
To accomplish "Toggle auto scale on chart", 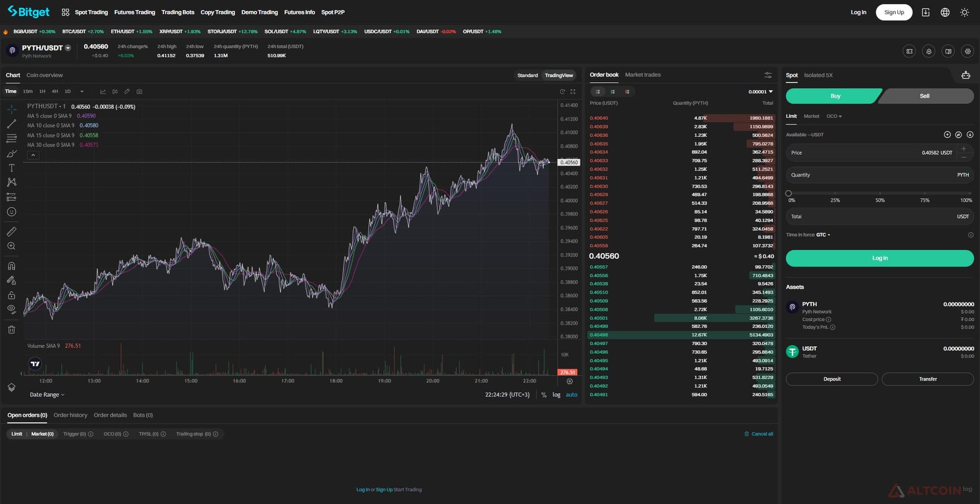I will point(572,395).
